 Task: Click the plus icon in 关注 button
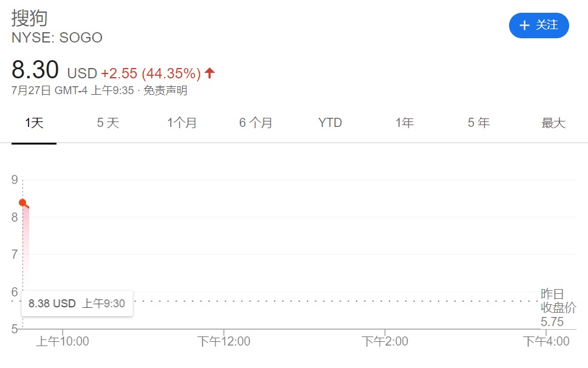pos(524,26)
